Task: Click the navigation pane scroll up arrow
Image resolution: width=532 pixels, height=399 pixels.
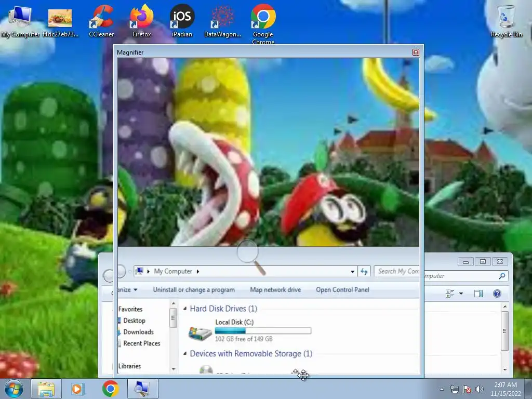Action: [x=174, y=303]
